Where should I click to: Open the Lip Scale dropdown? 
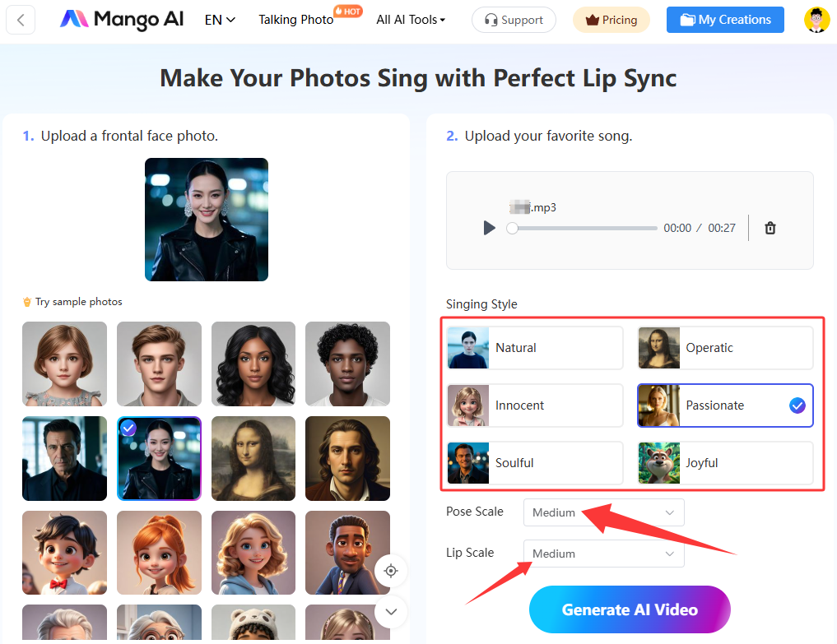(x=603, y=554)
